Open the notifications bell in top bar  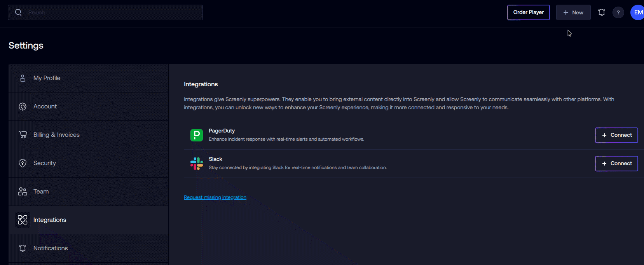click(602, 12)
